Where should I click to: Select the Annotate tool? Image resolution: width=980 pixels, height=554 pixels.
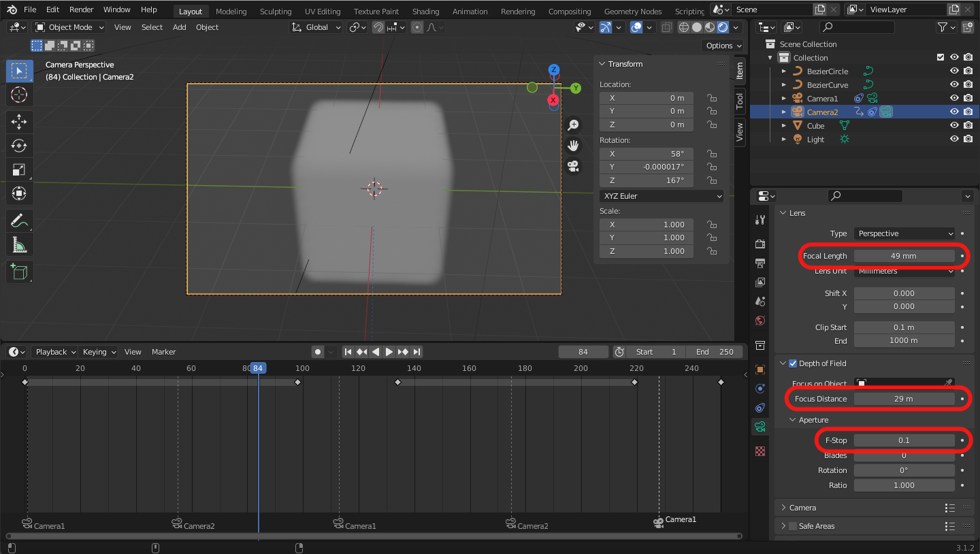(x=19, y=221)
